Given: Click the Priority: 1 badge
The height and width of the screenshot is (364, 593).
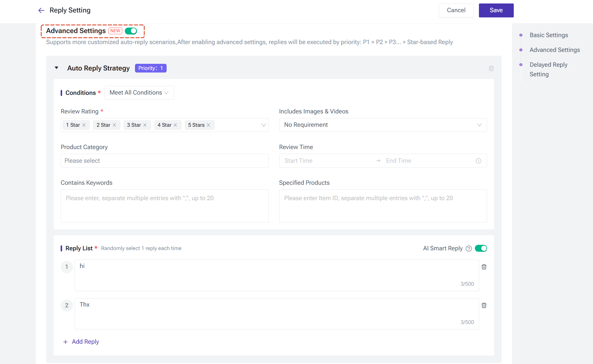Looking at the screenshot, I should pos(151,68).
